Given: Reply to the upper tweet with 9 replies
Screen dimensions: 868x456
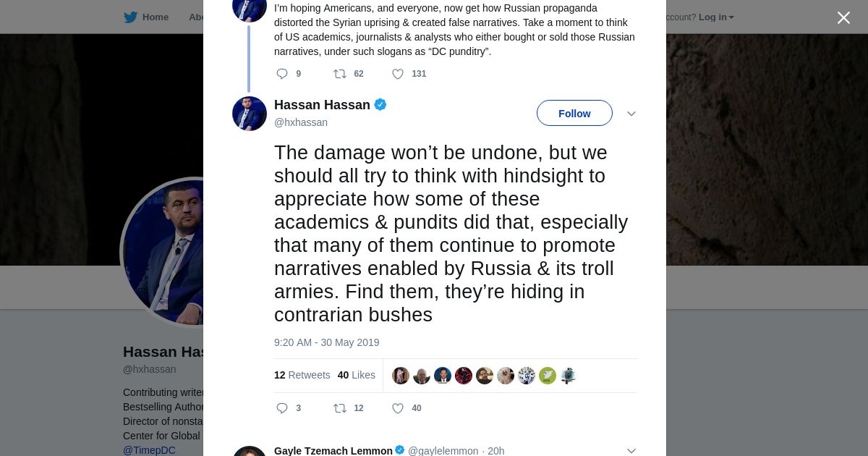Looking at the screenshot, I should pos(282,74).
